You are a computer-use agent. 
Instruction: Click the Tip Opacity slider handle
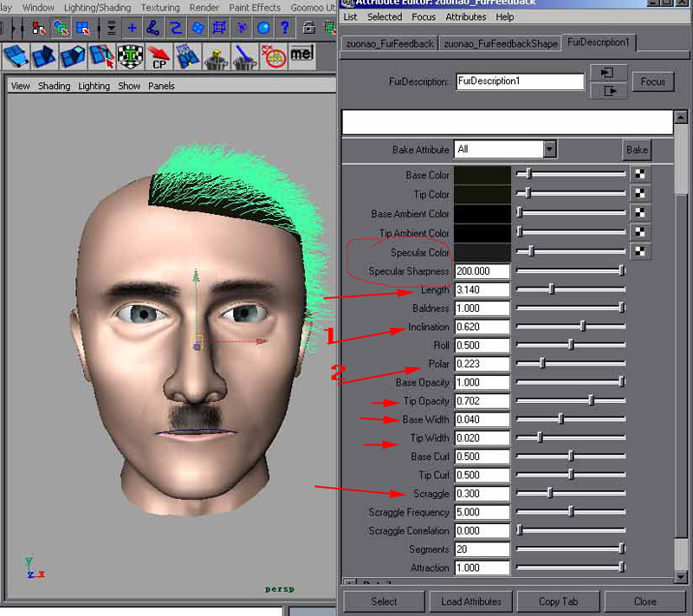(591, 401)
